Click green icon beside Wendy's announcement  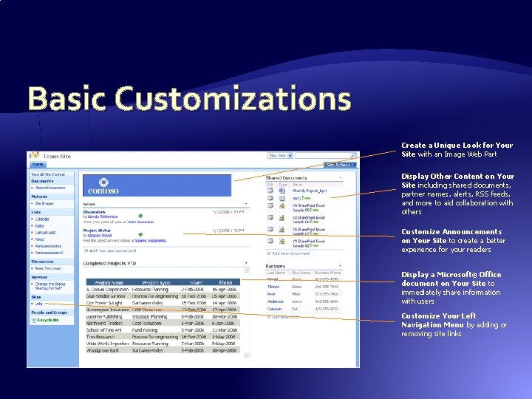140,216
